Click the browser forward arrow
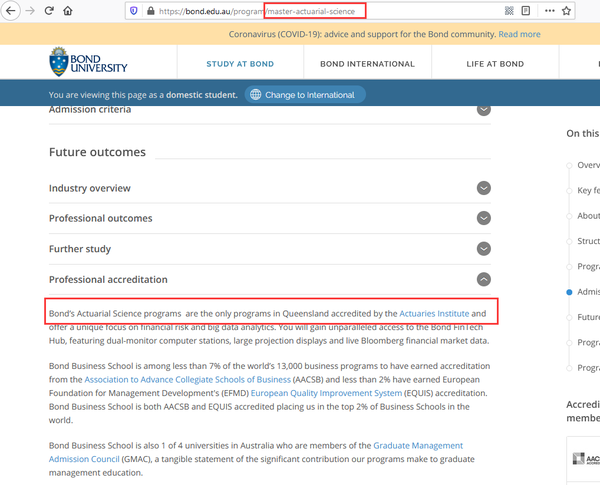The image size is (600, 485). 30,11
